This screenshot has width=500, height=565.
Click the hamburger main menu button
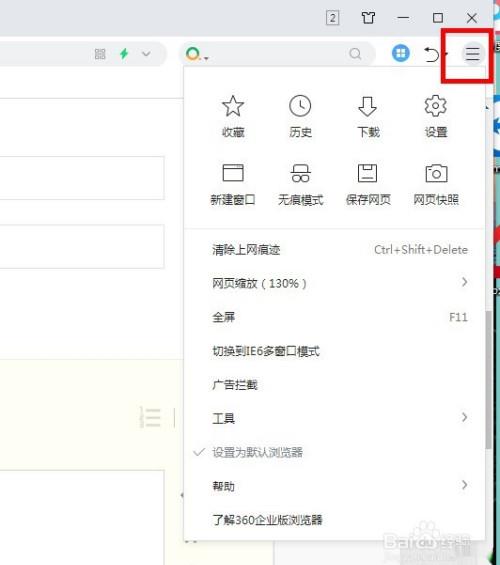pyautogui.click(x=473, y=54)
